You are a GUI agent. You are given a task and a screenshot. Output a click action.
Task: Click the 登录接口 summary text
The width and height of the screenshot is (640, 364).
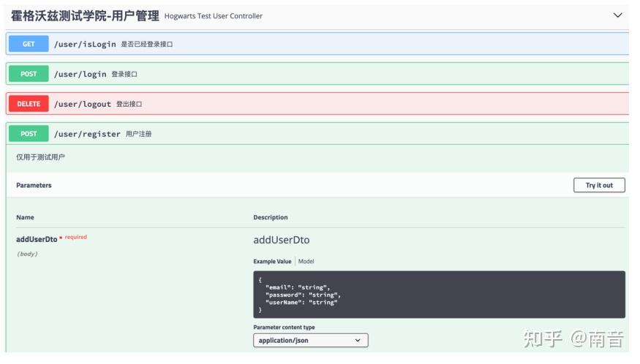point(124,75)
